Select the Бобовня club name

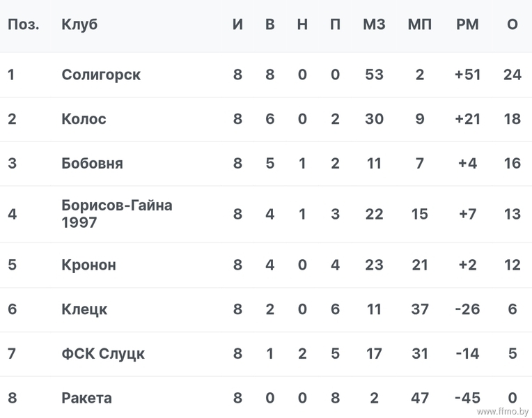pos(93,163)
